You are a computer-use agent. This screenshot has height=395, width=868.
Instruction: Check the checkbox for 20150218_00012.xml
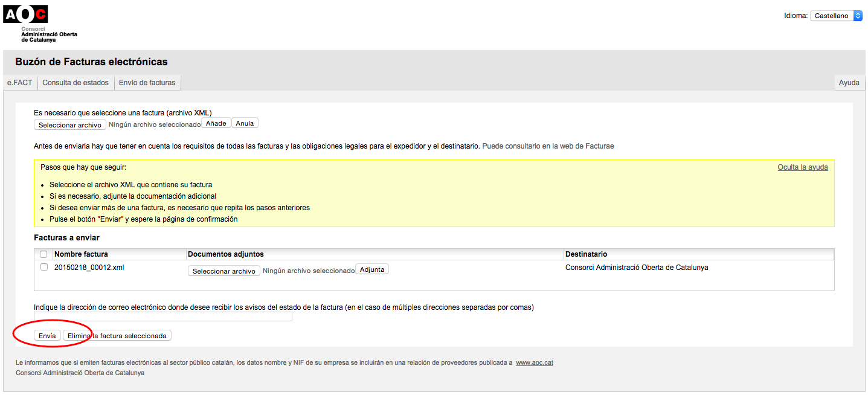coord(43,267)
